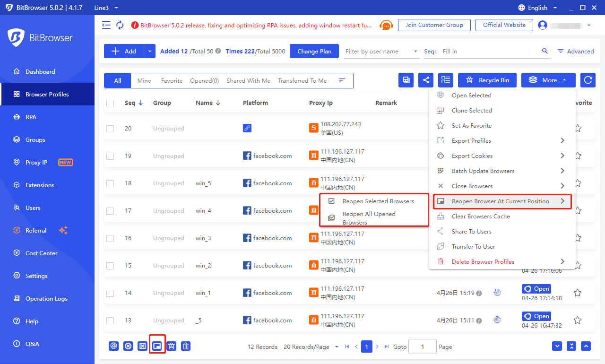Switch to Shared With Me tab
Viewport: 605px width, 364px height.
[x=249, y=81]
